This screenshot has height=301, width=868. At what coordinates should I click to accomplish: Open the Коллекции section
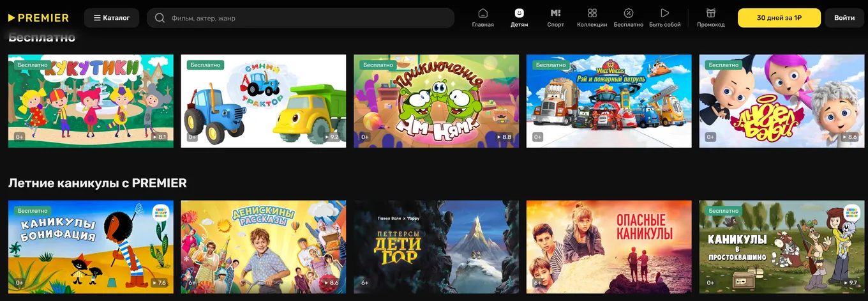(592, 18)
